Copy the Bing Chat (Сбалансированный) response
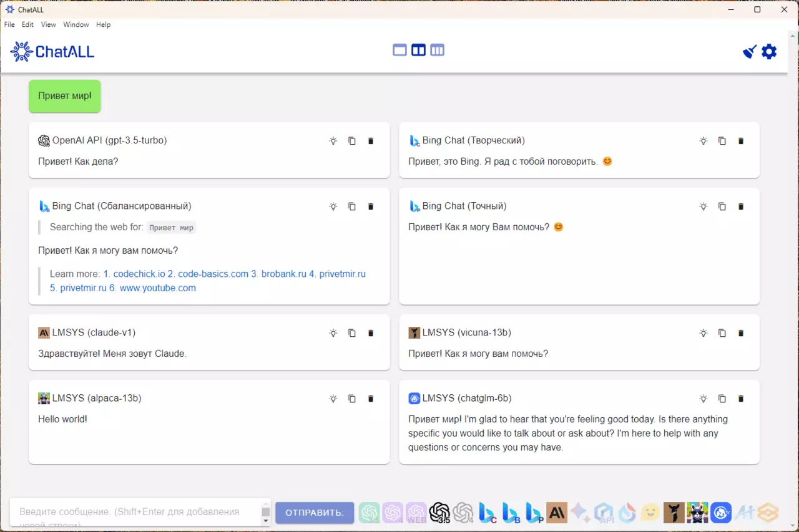 click(x=352, y=206)
